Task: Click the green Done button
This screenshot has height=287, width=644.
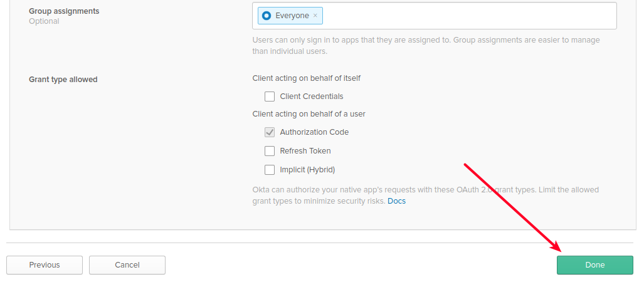Action: click(x=594, y=265)
